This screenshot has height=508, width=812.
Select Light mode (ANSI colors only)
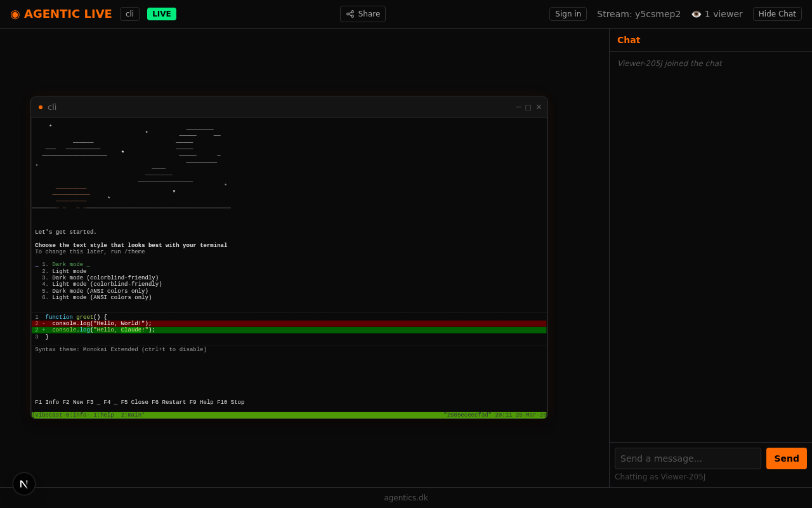[101, 298]
